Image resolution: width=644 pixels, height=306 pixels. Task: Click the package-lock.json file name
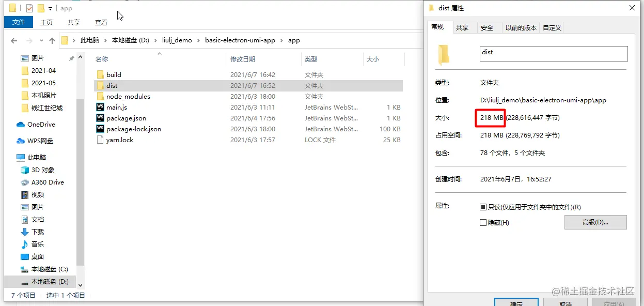(x=134, y=129)
